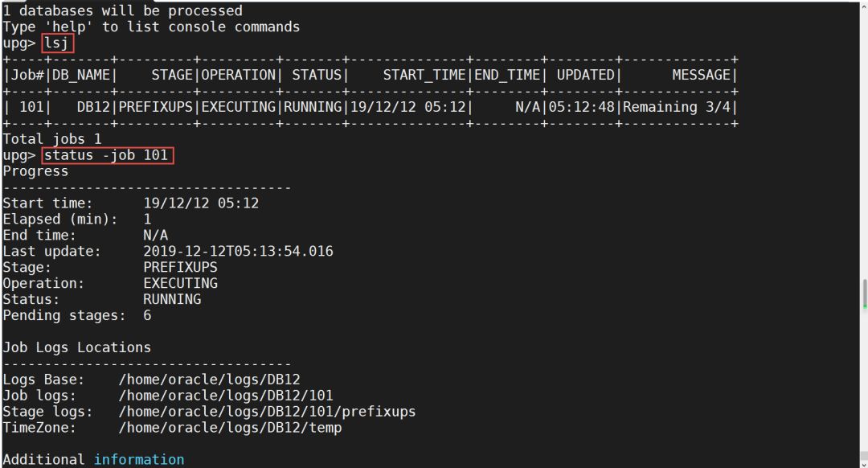Click the TimeZone temp directory path
868x468 pixels.
(230, 428)
